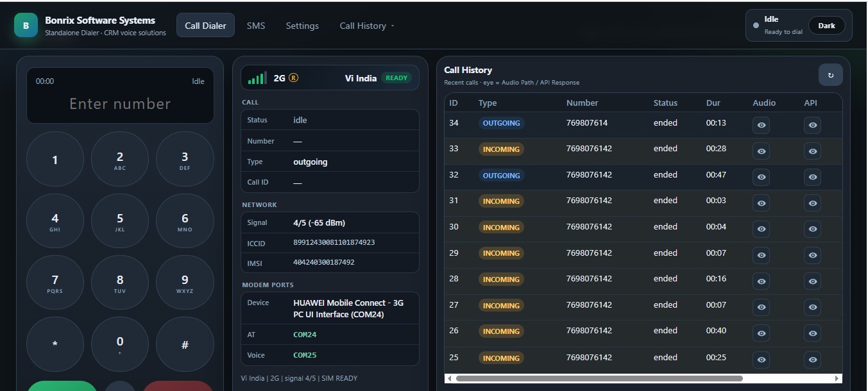
Task: Tap dial pad key 5 JKL
Action: tap(120, 221)
